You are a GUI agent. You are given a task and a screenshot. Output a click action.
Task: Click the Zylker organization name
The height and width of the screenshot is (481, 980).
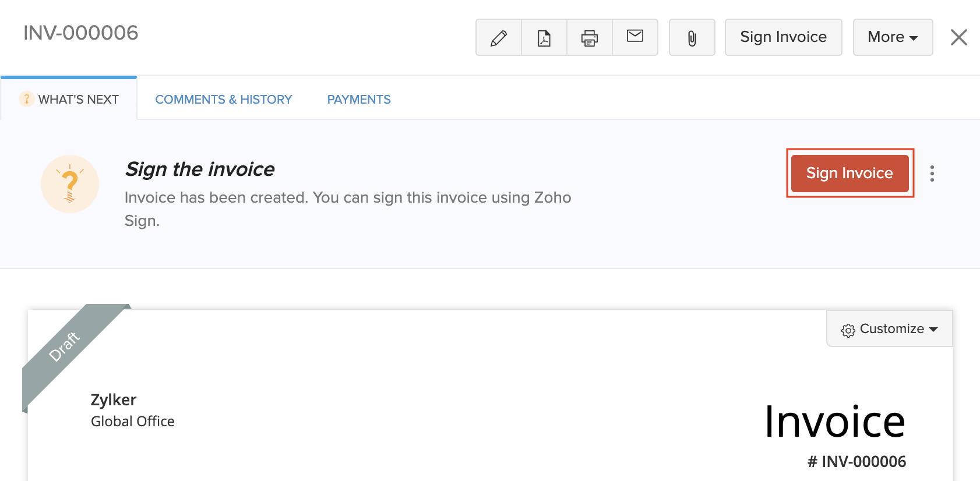click(114, 400)
